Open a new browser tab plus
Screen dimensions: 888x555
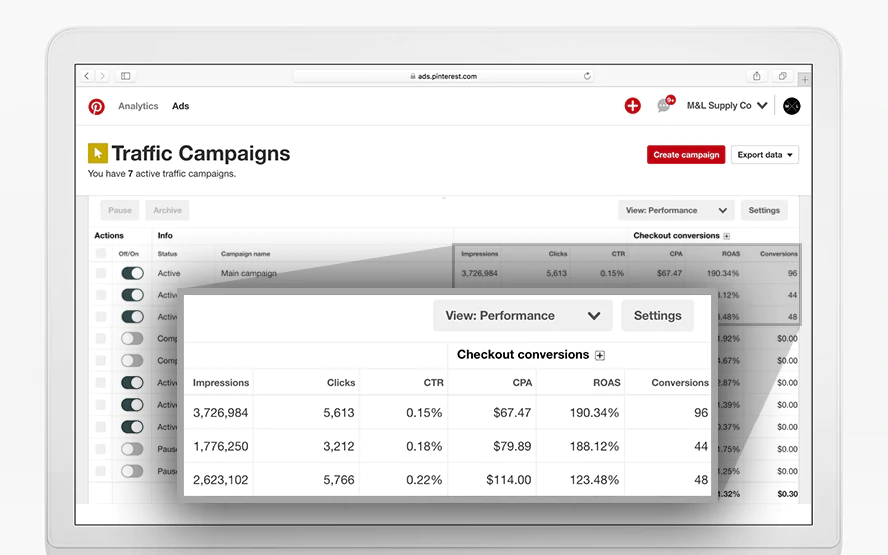(805, 79)
